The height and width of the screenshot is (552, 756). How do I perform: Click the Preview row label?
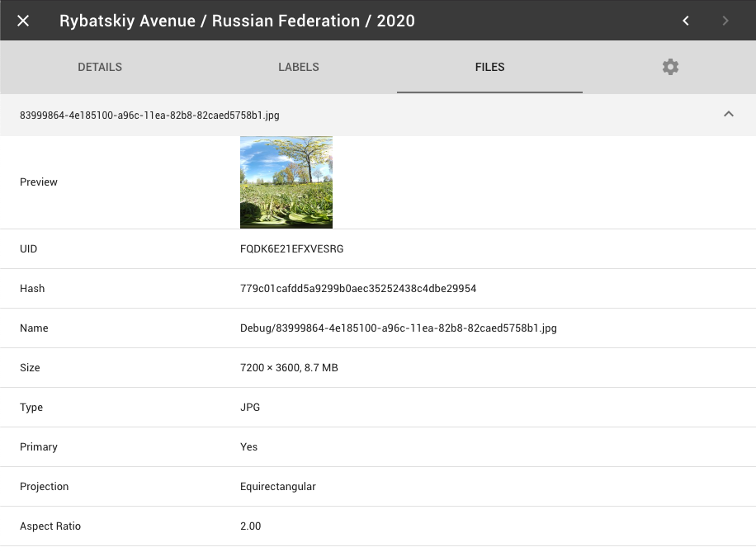[38, 182]
